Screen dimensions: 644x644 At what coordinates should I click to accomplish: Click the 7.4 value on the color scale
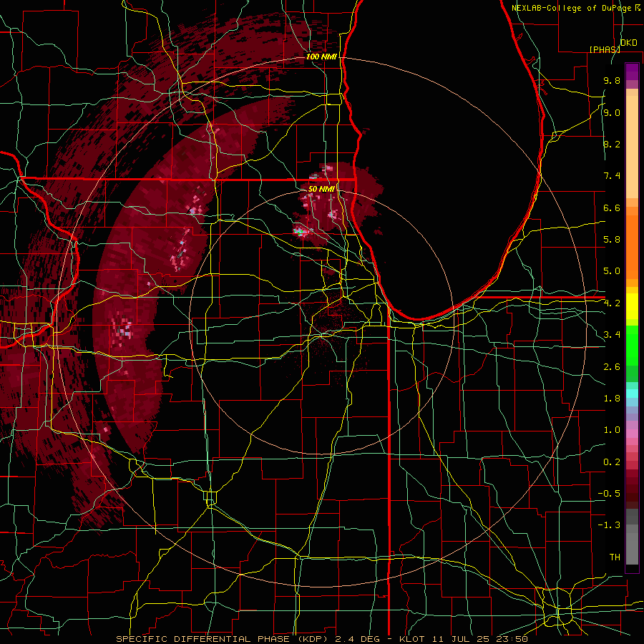click(x=612, y=176)
